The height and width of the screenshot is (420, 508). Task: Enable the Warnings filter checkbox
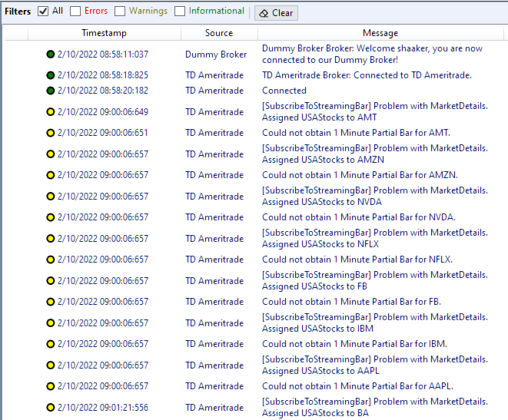click(x=120, y=12)
